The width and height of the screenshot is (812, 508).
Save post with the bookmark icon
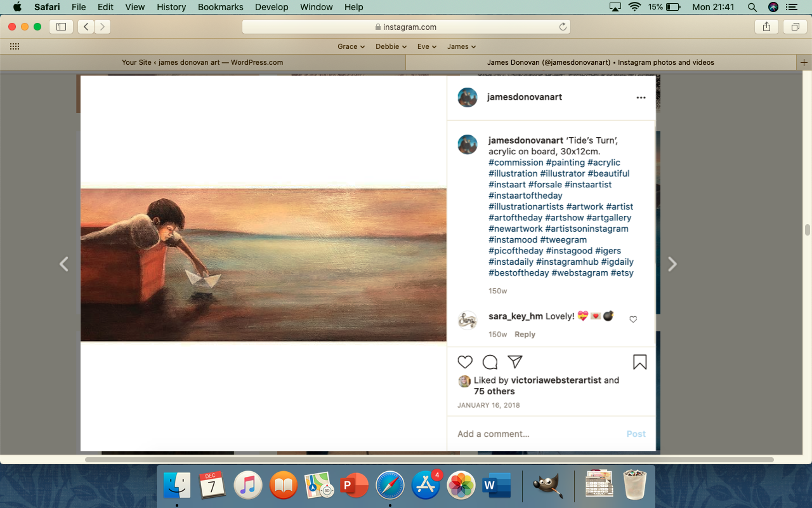(x=639, y=362)
